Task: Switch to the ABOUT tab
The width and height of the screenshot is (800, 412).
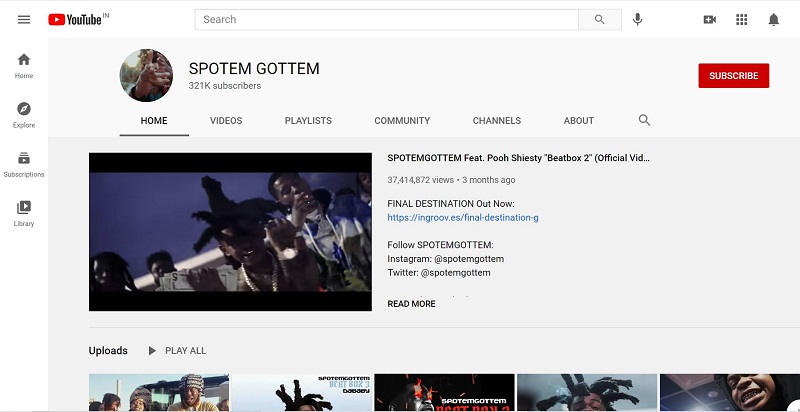Action: 579,121
